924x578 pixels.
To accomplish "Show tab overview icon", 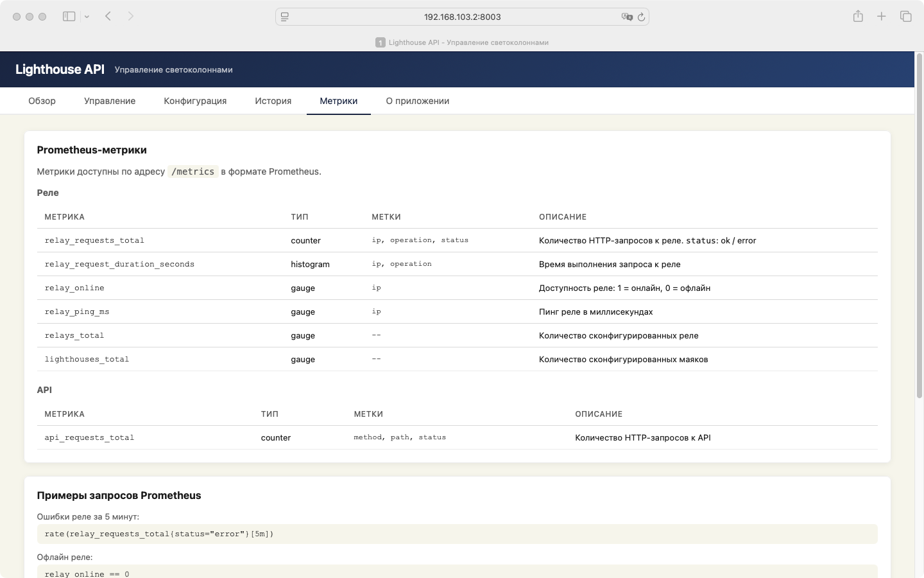I will coord(905,17).
